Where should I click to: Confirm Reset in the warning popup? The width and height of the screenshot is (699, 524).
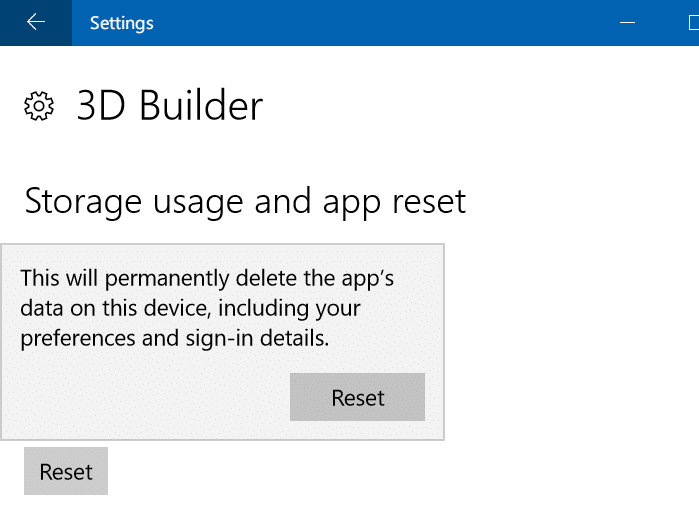pyautogui.click(x=357, y=397)
